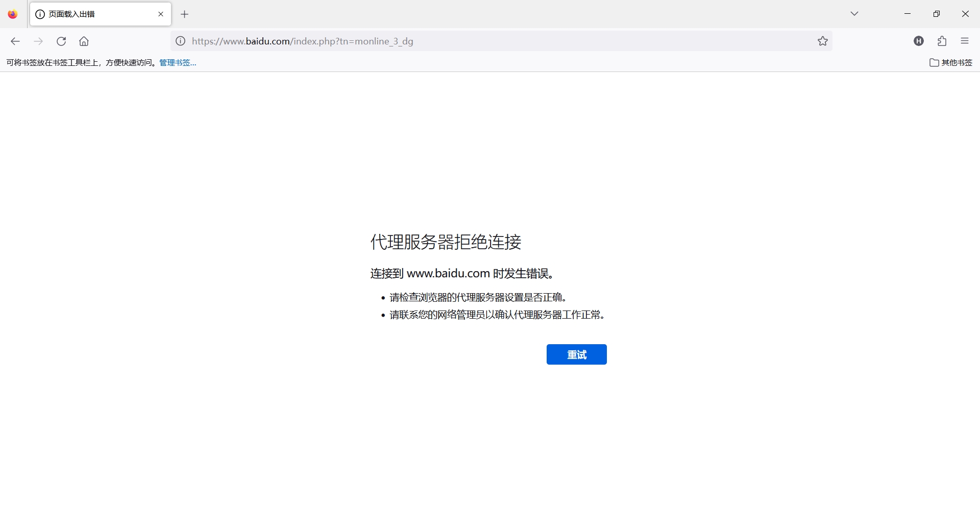Reload the current page
The height and width of the screenshot is (526, 980).
[61, 41]
